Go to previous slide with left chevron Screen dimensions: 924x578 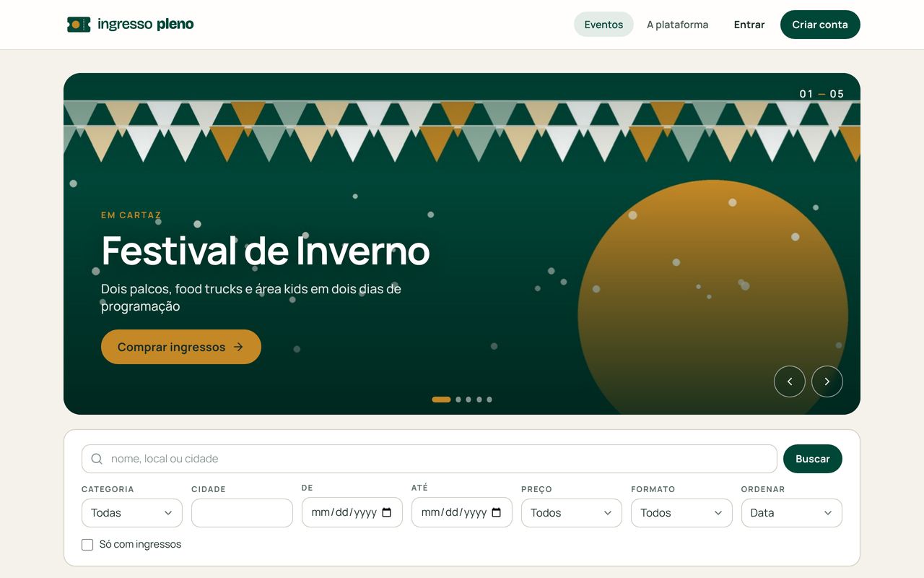tap(790, 381)
